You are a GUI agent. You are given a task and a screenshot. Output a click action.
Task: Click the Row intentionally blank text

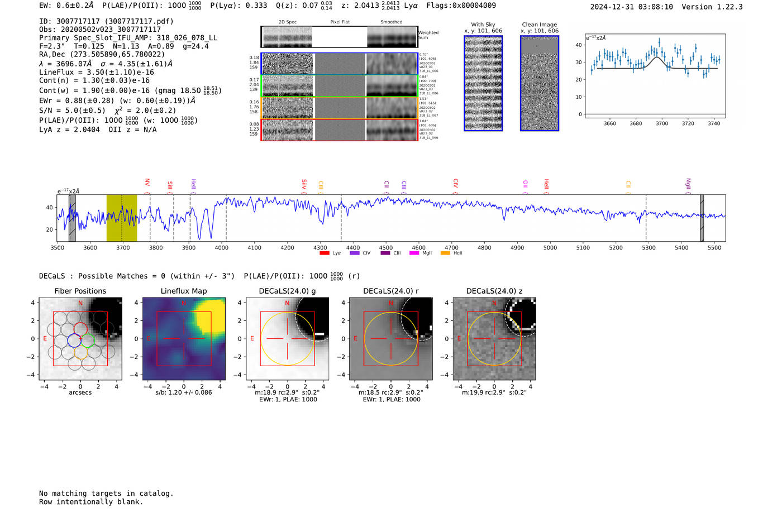(x=91, y=502)
